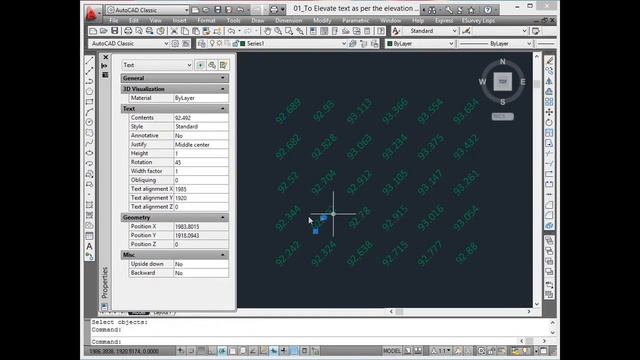The height and width of the screenshot is (360, 640).
Task: Collapse the Geometry section
Action: click(223, 218)
